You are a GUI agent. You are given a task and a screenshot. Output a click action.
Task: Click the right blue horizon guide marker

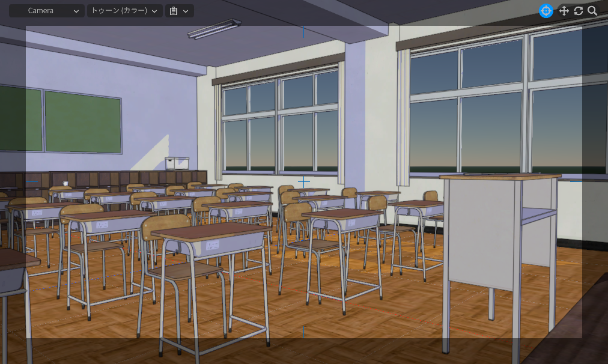(576, 181)
